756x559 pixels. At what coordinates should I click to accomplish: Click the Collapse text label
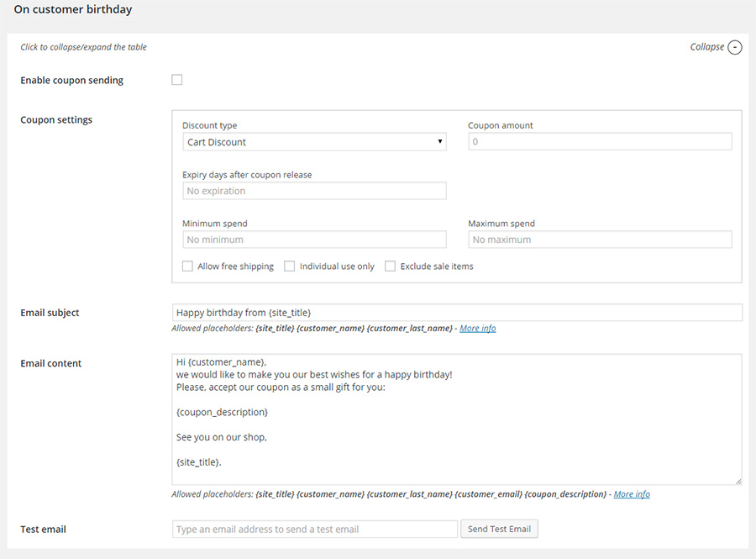point(706,47)
